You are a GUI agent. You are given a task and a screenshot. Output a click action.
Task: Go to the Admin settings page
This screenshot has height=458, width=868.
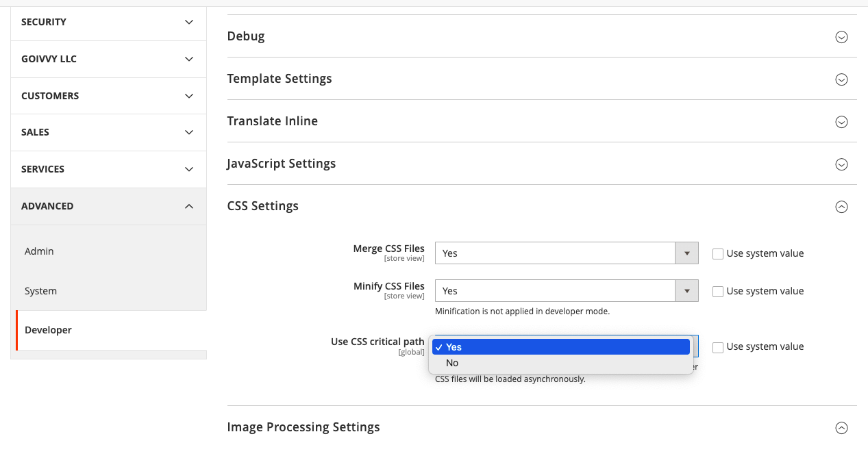39,251
